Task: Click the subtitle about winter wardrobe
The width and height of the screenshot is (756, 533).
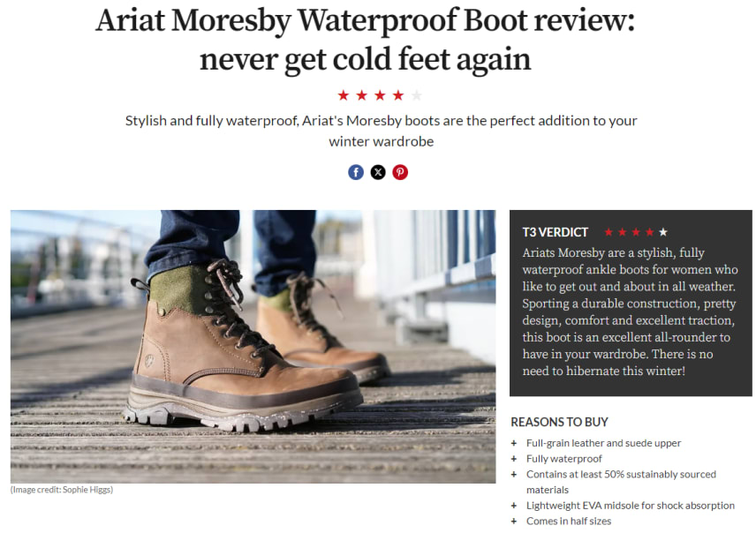Action: point(381,131)
